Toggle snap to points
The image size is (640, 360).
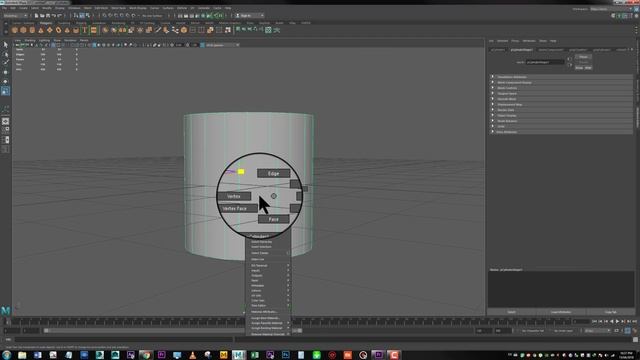(116, 16)
